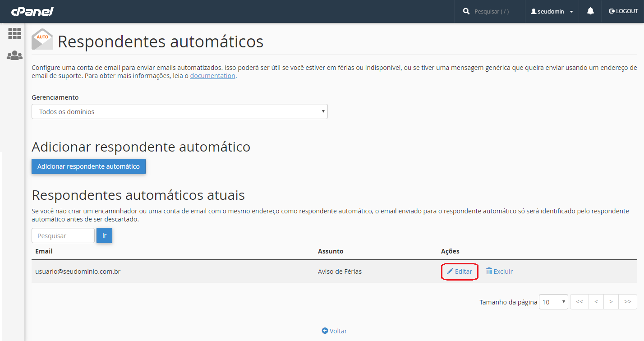Screen dimensions: 644x341
Task: Open notifications bell icon
Action: click(590, 11)
